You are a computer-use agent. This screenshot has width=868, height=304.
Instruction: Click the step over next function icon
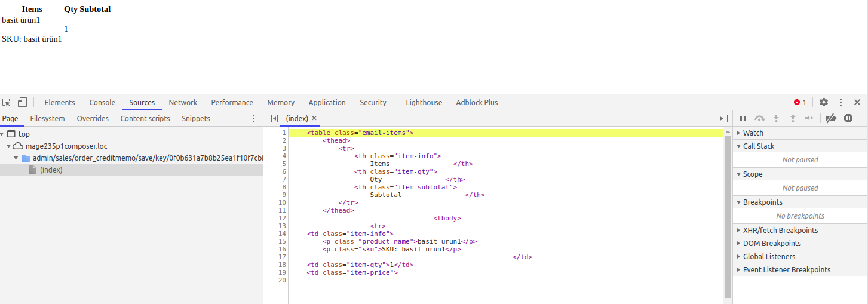[760, 118]
